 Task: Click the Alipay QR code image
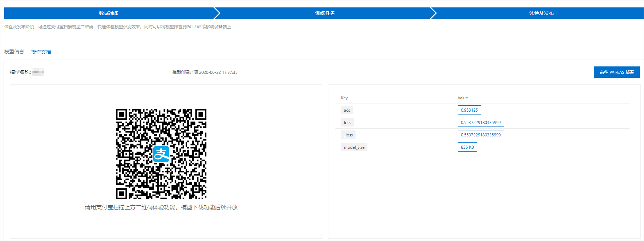click(161, 154)
